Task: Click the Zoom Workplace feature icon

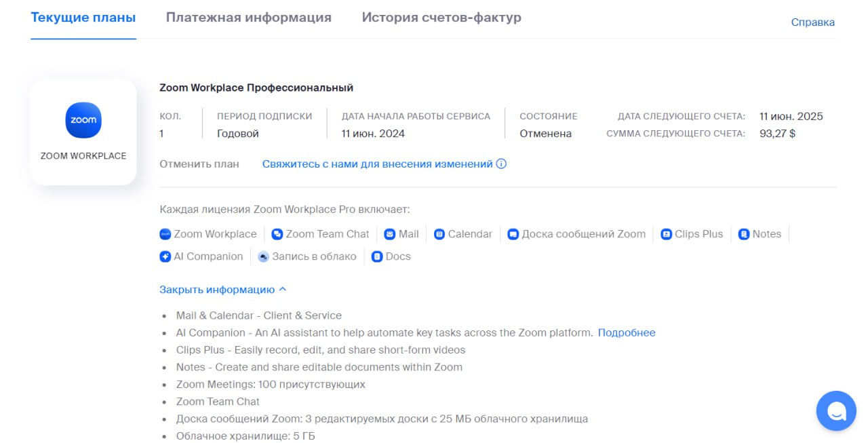Action: point(165,234)
